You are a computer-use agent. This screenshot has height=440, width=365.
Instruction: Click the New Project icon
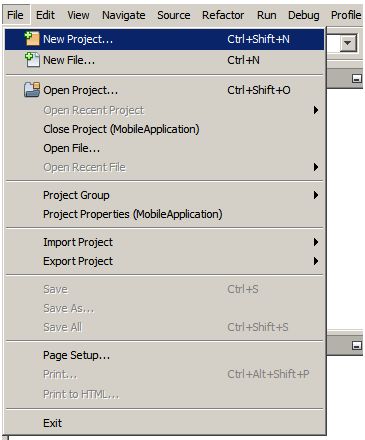pyautogui.click(x=32, y=39)
